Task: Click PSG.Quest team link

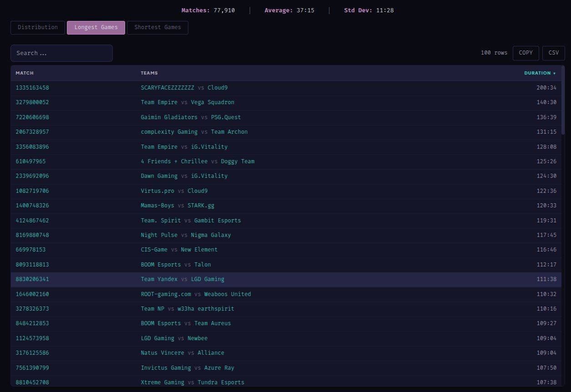Action: [226, 117]
